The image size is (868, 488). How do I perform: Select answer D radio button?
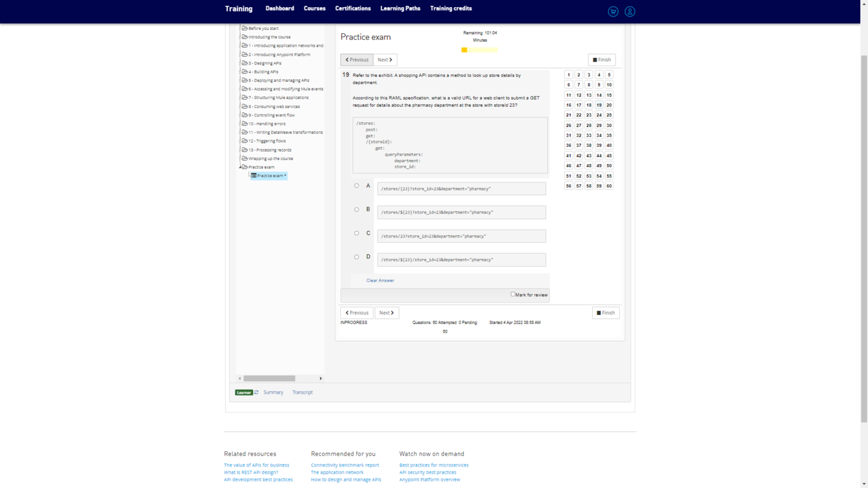coord(357,257)
